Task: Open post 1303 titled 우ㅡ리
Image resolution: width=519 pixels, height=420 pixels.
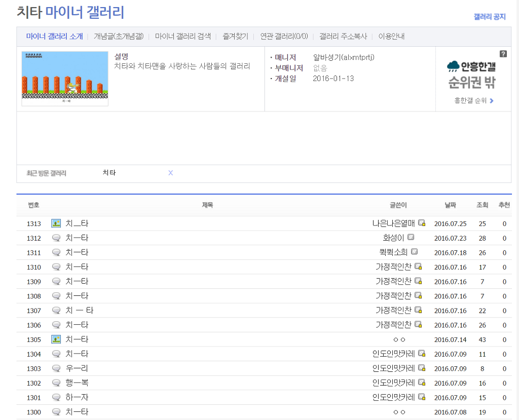Action: 77,368
